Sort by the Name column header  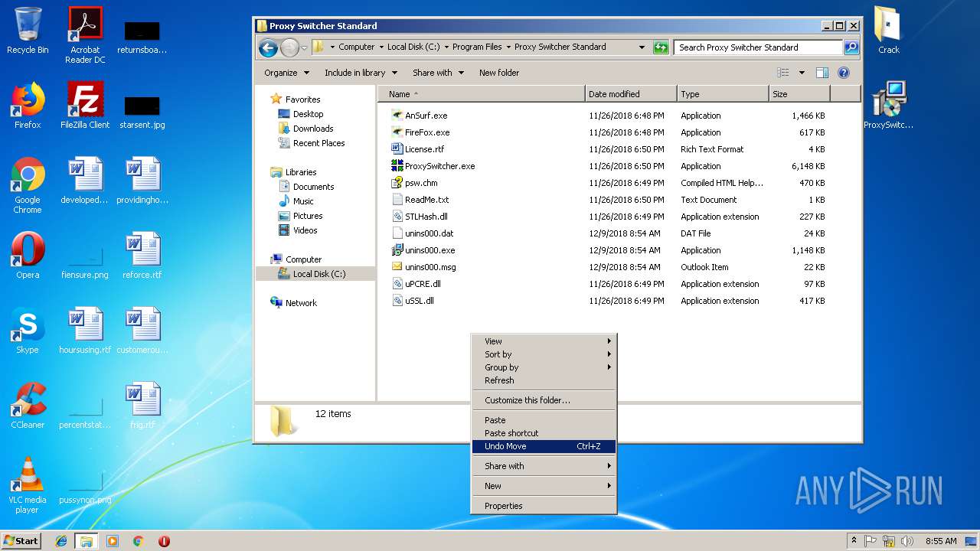481,94
